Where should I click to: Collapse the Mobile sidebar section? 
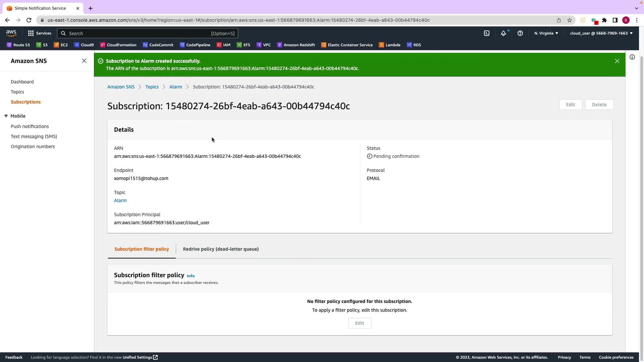point(6,116)
